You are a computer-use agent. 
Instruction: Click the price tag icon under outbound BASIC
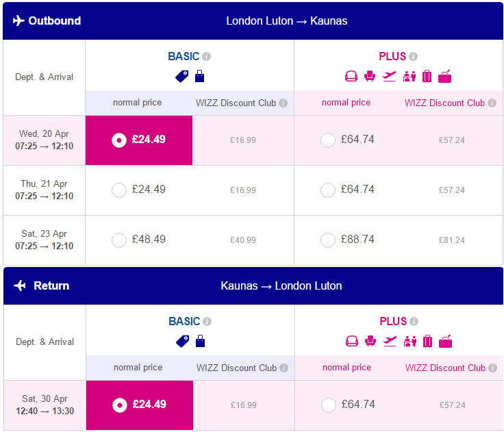tap(182, 77)
